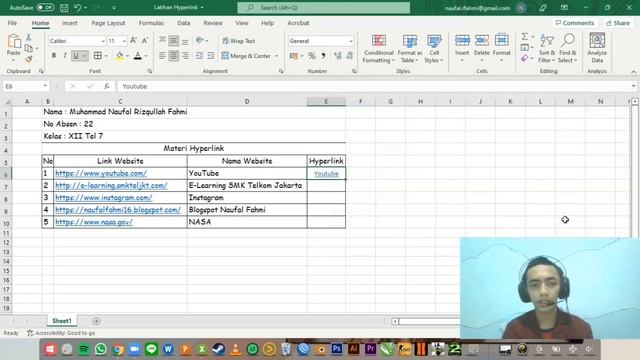
Task: Click the Cut scissors icon
Action: [29, 38]
